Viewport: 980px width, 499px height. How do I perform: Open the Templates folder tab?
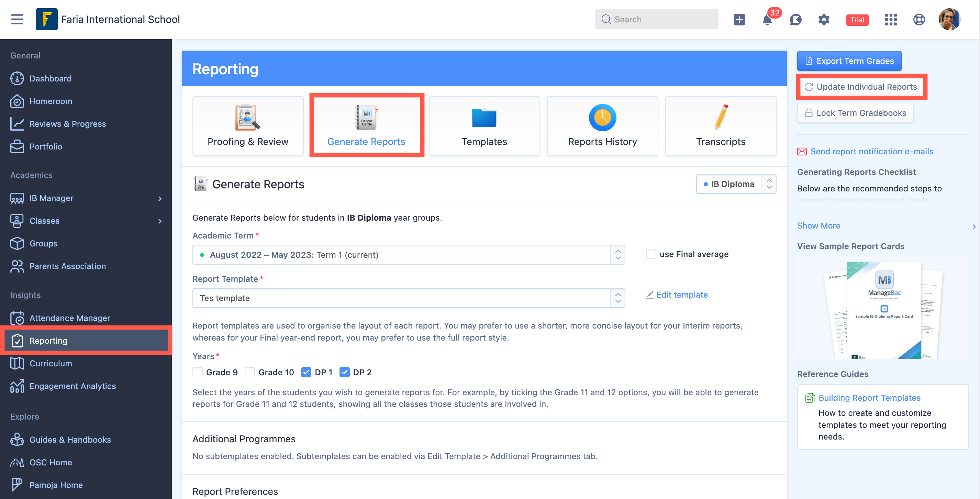pyautogui.click(x=484, y=126)
